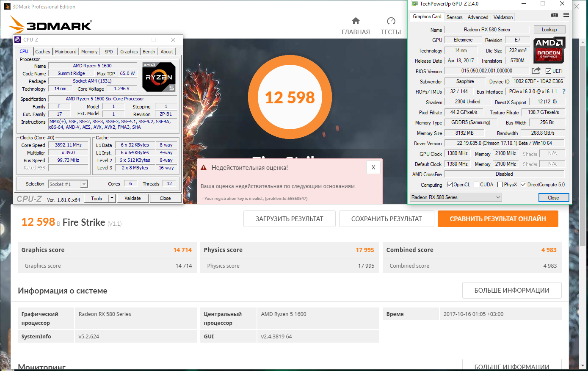588x371 pixels.
Task: Click the Bus Interface question mark help icon
Action: pos(563,91)
